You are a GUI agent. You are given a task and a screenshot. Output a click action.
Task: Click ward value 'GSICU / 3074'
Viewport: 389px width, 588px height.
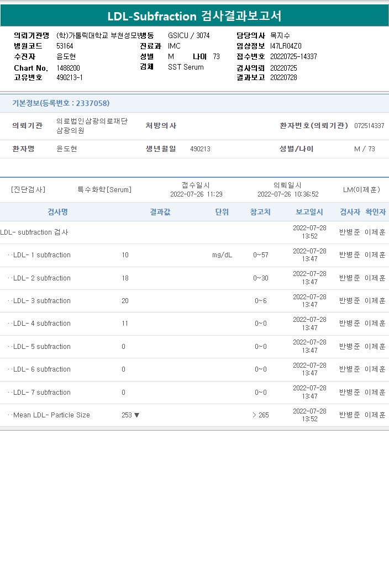(189, 36)
